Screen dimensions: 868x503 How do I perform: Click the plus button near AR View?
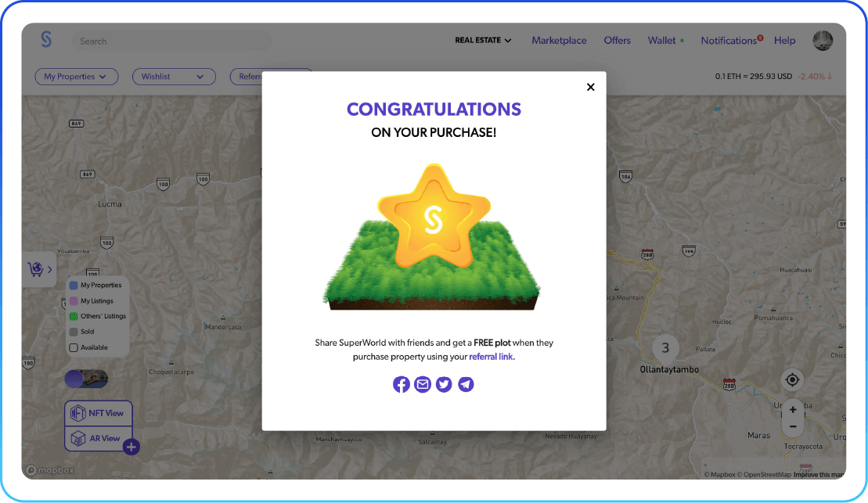tap(131, 447)
